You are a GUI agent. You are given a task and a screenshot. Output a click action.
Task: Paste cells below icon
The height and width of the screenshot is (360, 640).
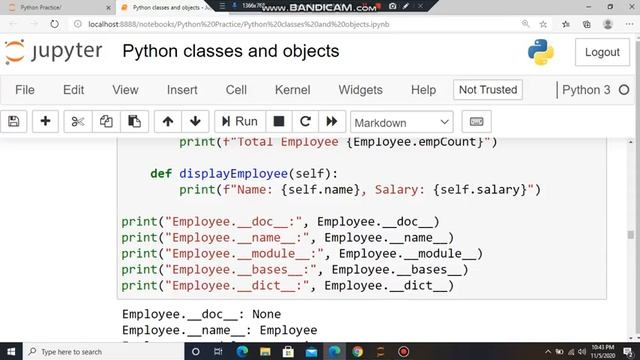(x=134, y=121)
